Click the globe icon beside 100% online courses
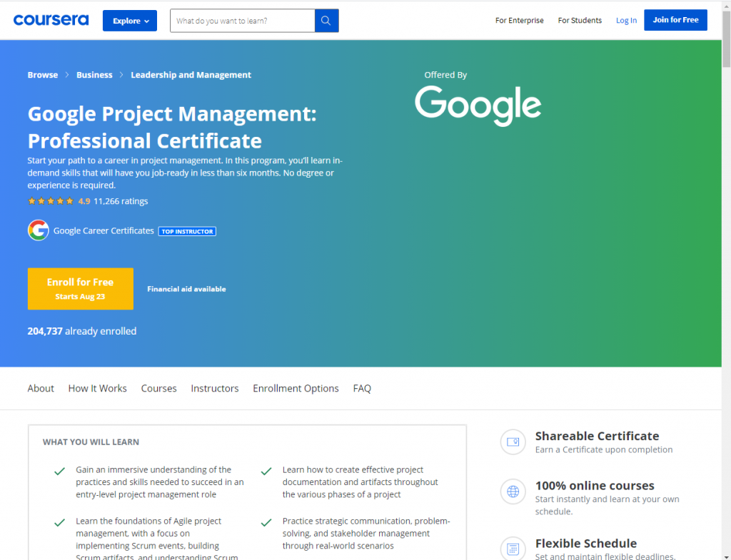Image resolution: width=731 pixels, height=560 pixels. pos(513,492)
